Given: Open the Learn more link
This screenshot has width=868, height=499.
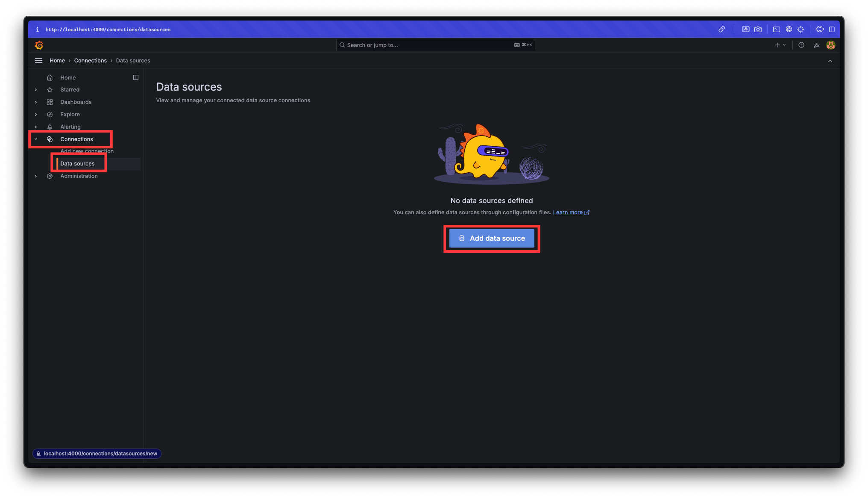Looking at the screenshot, I should (567, 213).
